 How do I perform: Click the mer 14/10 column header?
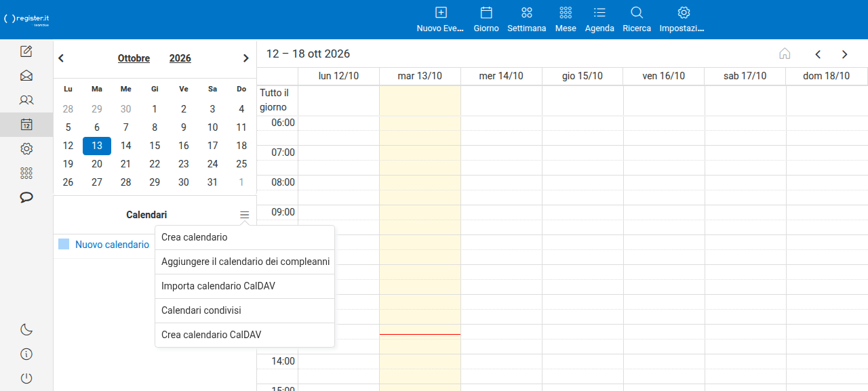point(501,76)
